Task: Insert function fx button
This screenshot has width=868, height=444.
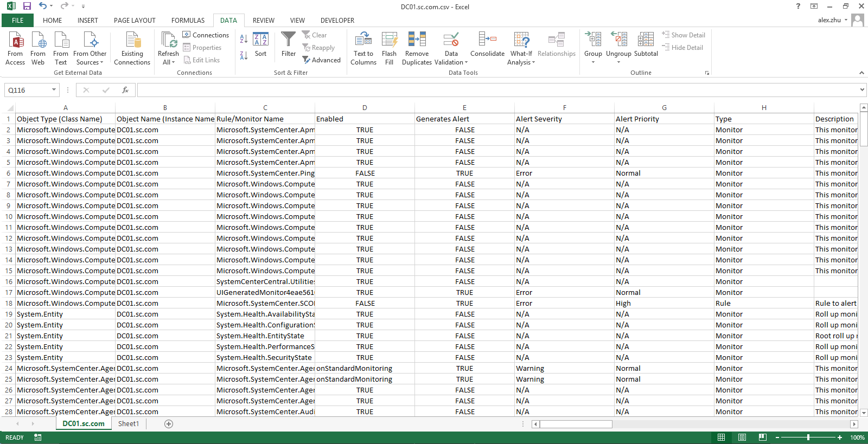Action: tap(125, 90)
